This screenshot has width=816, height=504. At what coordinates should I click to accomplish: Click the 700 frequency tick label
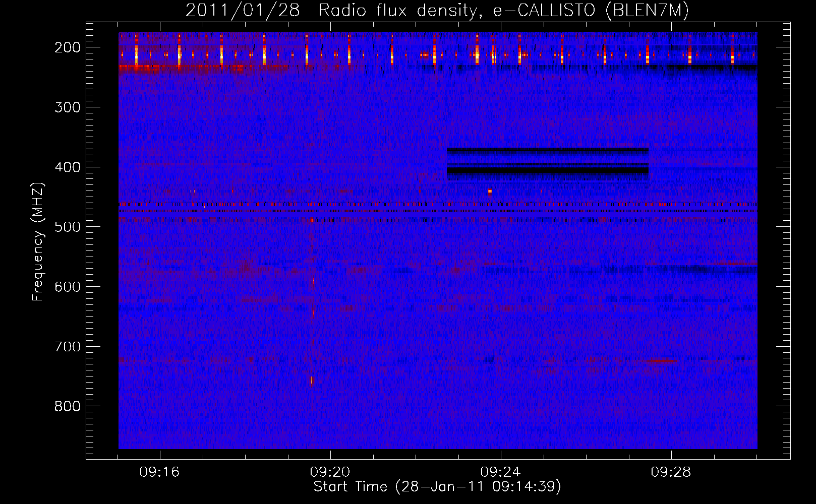[x=67, y=347]
